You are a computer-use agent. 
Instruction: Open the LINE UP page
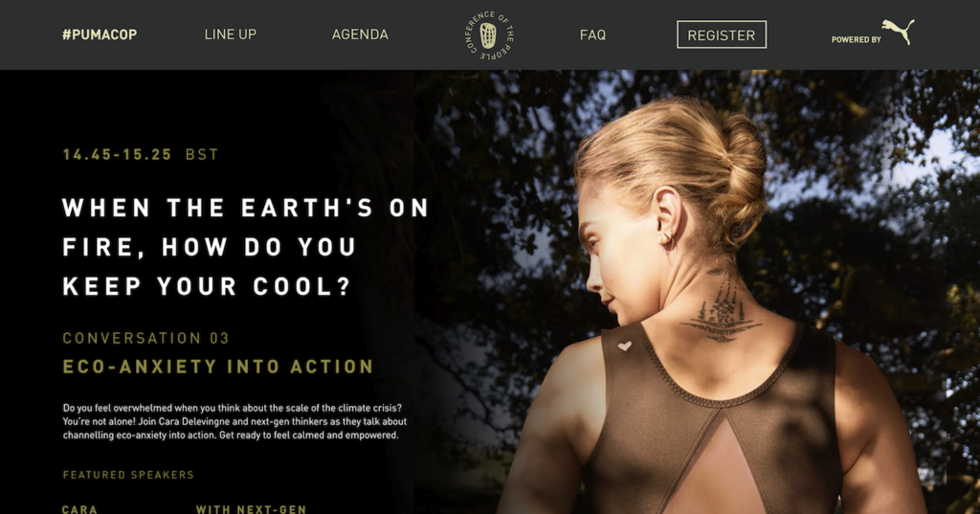point(231,34)
